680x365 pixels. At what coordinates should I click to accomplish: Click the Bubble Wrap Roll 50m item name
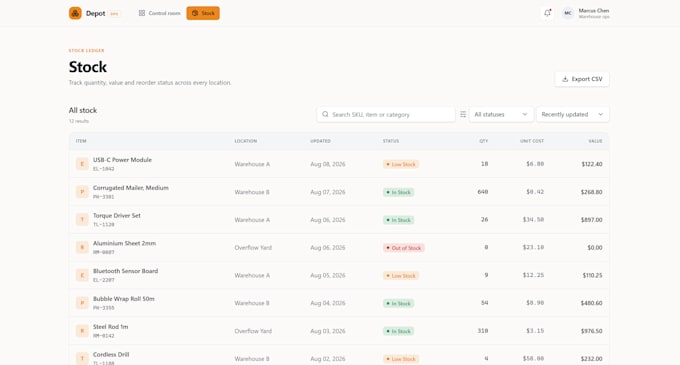pyautogui.click(x=124, y=299)
